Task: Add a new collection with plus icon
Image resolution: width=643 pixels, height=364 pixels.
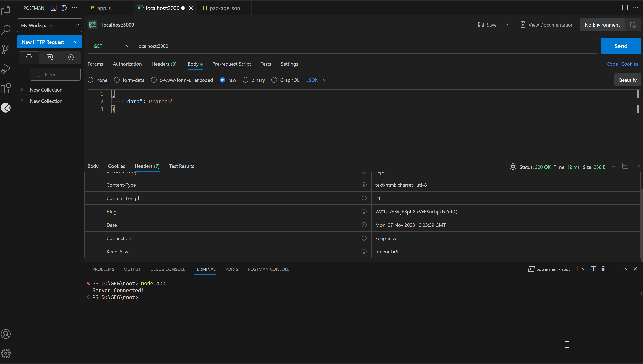Action: pyautogui.click(x=22, y=74)
